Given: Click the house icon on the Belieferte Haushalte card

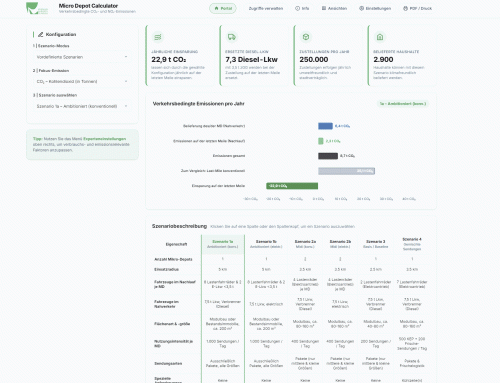Looking at the screenshot, I should (380, 37).
